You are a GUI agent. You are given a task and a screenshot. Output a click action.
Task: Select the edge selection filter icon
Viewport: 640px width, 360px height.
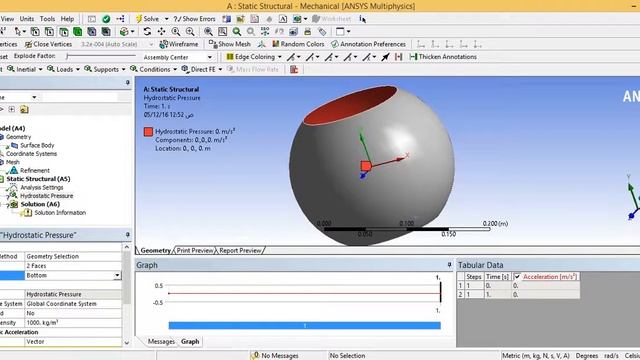(x=49, y=31)
